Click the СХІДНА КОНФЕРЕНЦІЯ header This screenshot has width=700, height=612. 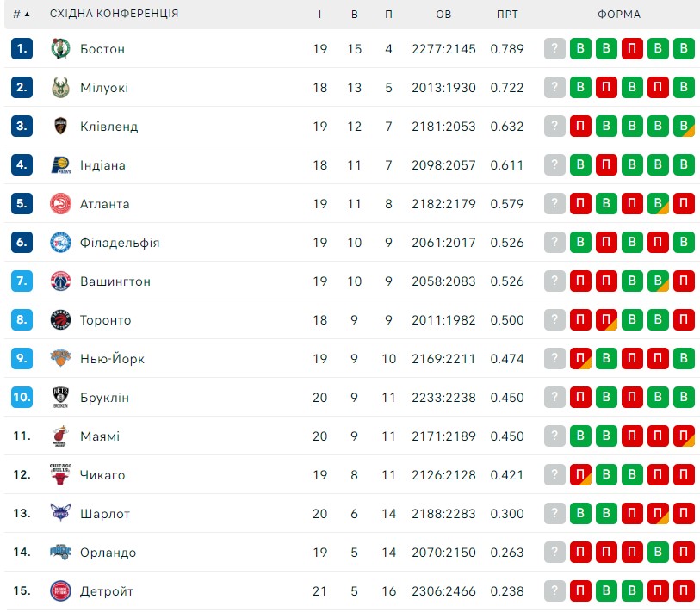114,14
